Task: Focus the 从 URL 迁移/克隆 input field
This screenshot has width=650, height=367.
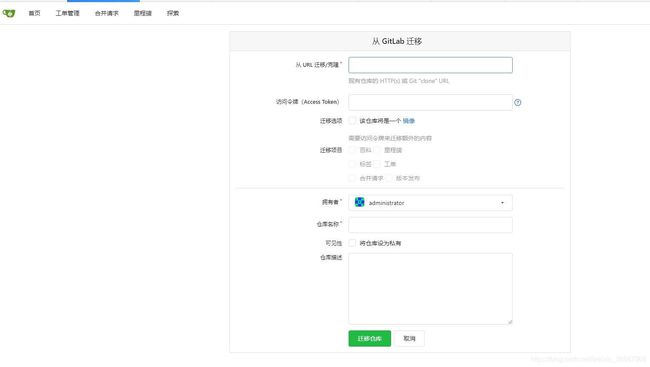Action: [430, 65]
